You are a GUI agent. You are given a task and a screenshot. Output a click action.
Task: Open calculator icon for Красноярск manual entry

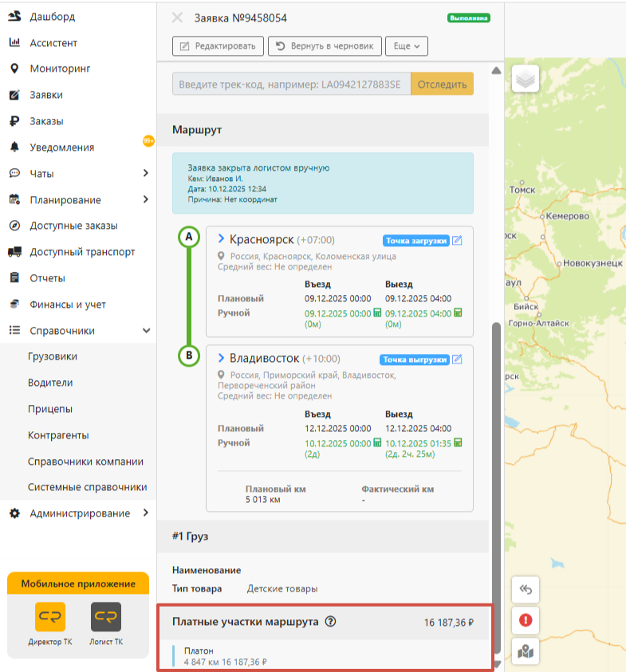(377, 312)
